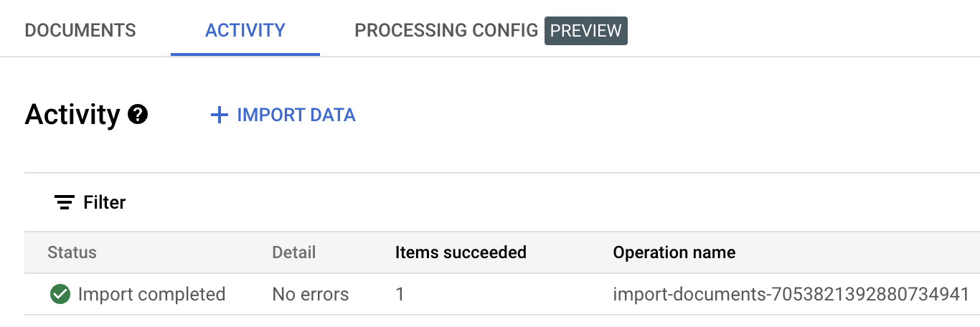Image resolution: width=980 pixels, height=327 pixels.
Task: Click the items succeeded value 1
Action: pyautogui.click(x=400, y=294)
